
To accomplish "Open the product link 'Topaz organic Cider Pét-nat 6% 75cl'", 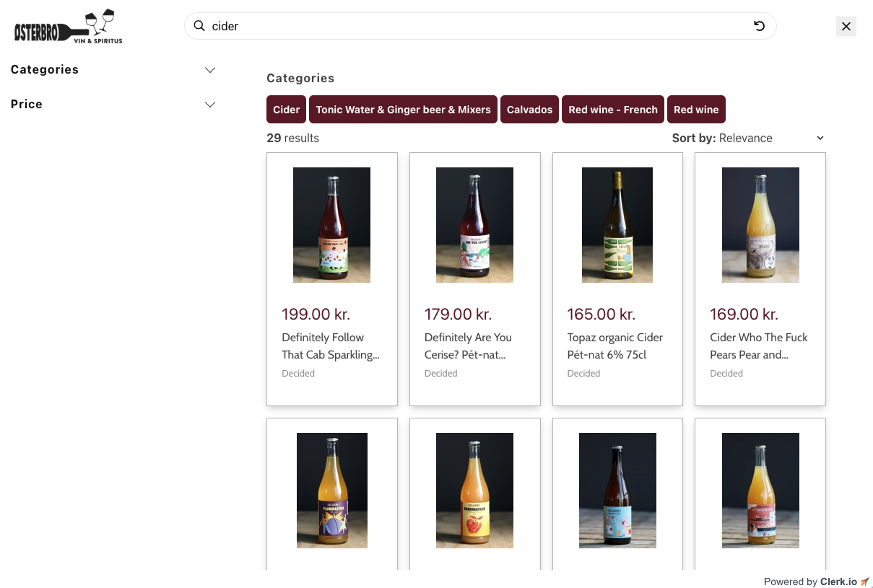I will point(615,346).
